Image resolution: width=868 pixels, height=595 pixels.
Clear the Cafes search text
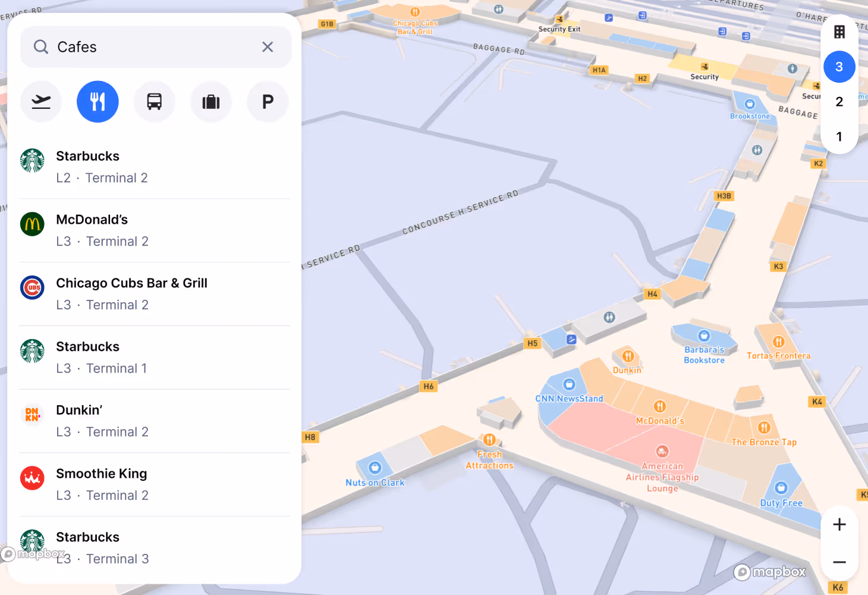pyautogui.click(x=268, y=47)
